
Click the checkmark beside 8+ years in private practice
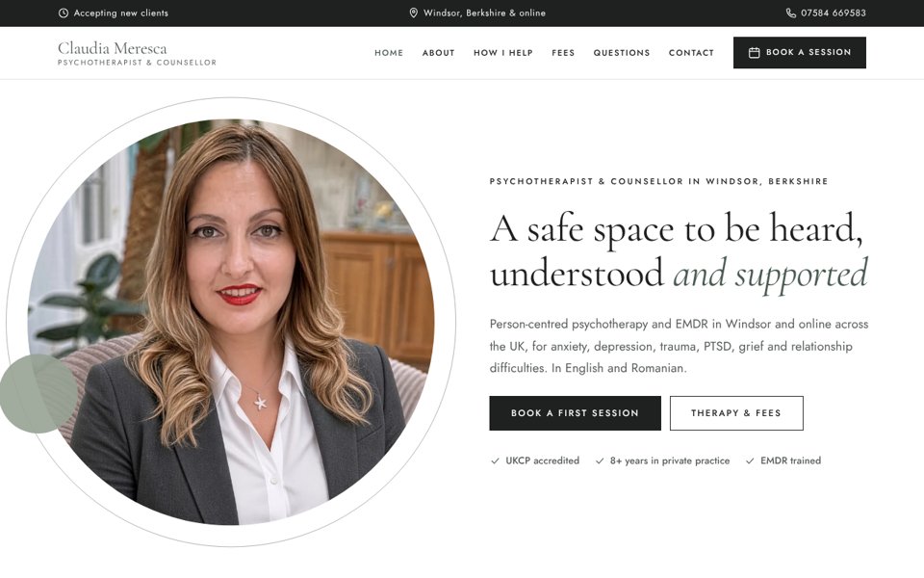(x=600, y=461)
